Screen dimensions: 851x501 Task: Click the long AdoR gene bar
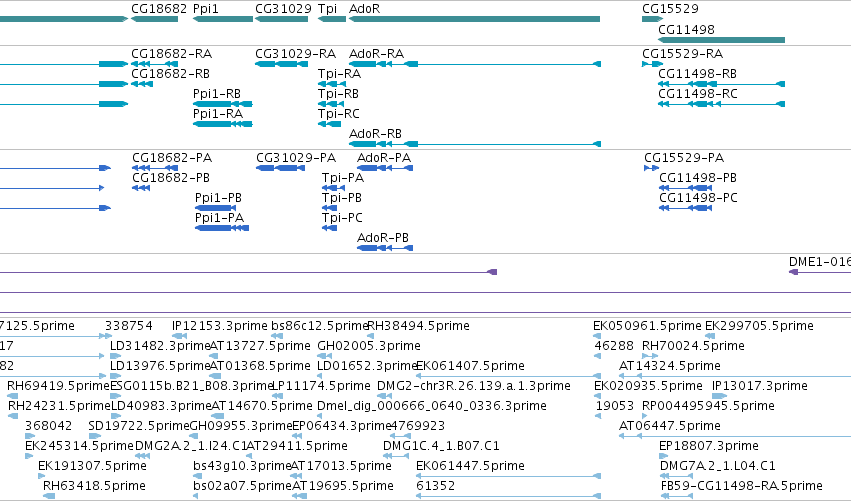[474, 19]
